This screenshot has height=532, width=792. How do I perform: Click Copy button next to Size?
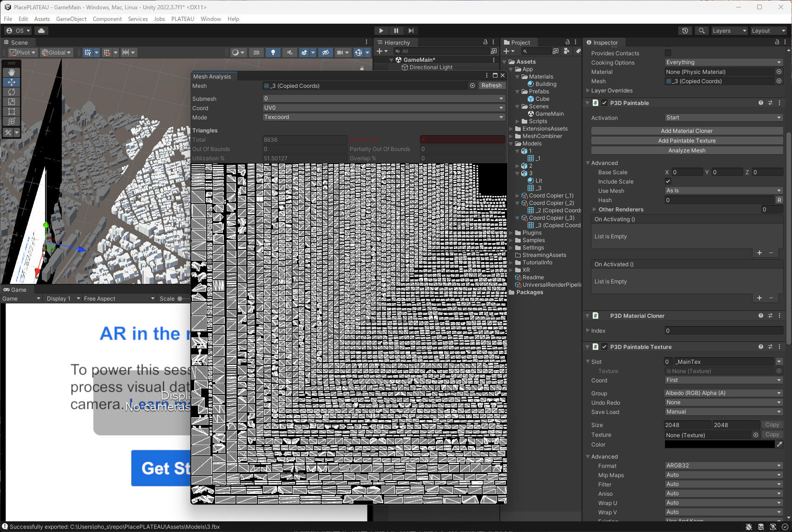772,425
